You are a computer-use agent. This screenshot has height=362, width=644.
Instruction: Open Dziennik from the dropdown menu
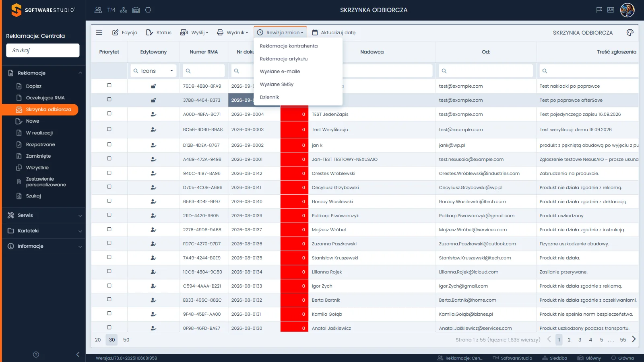(x=269, y=97)
